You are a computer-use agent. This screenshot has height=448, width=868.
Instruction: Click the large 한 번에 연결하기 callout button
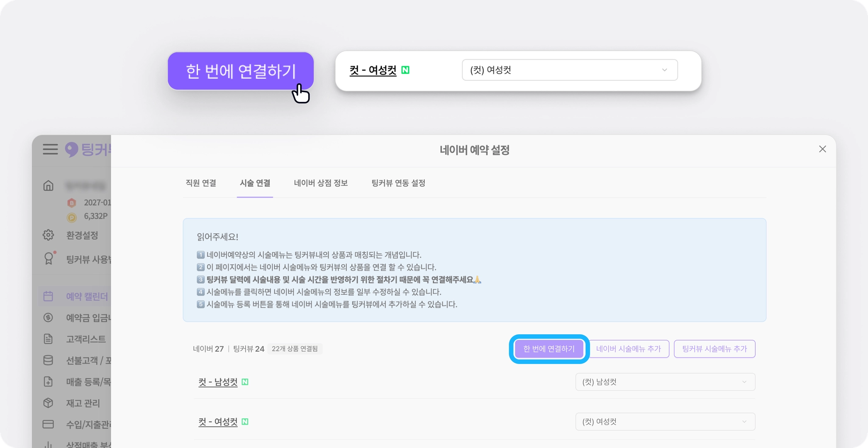click(x=241, y=71)
